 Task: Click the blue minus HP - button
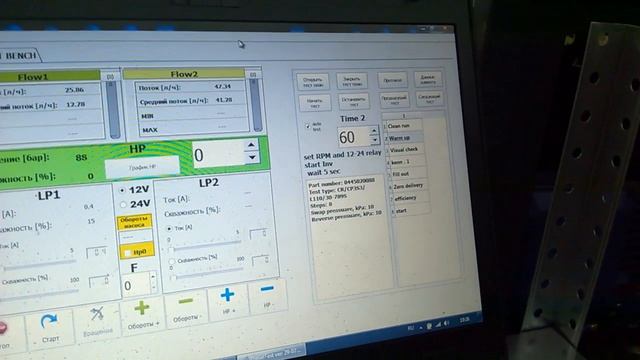tap(267, 295)
